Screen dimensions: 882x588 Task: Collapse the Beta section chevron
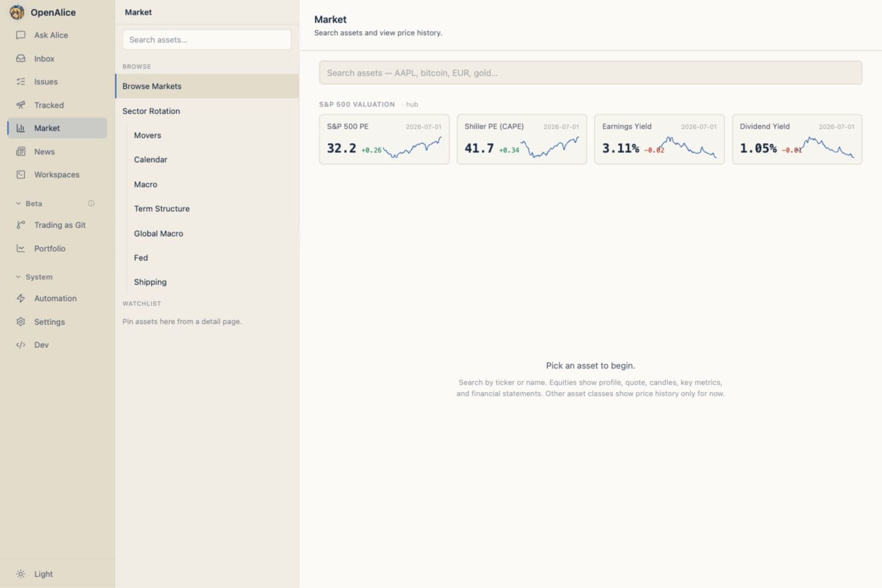click(18, 203)
